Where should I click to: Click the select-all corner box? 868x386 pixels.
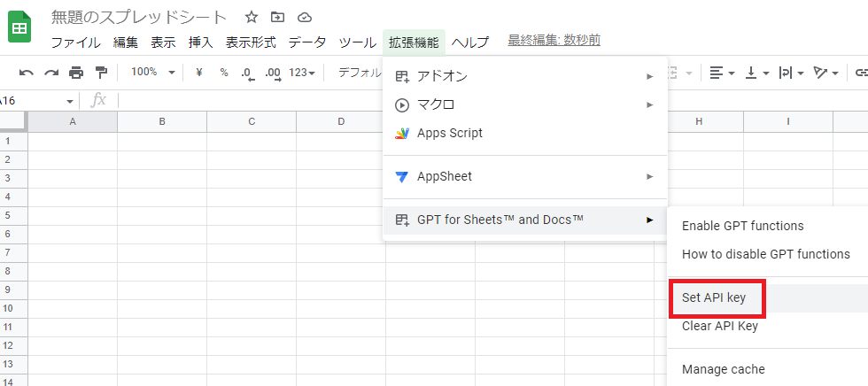13,121
